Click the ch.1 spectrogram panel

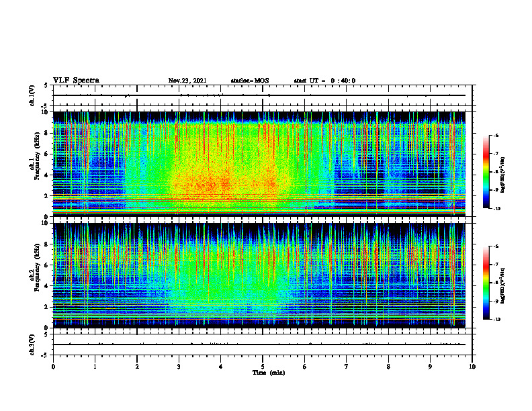click(x=259, y=164)
